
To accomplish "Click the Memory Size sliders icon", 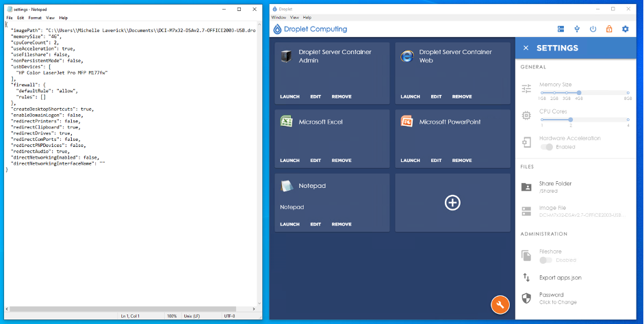I will pos(526,88).
